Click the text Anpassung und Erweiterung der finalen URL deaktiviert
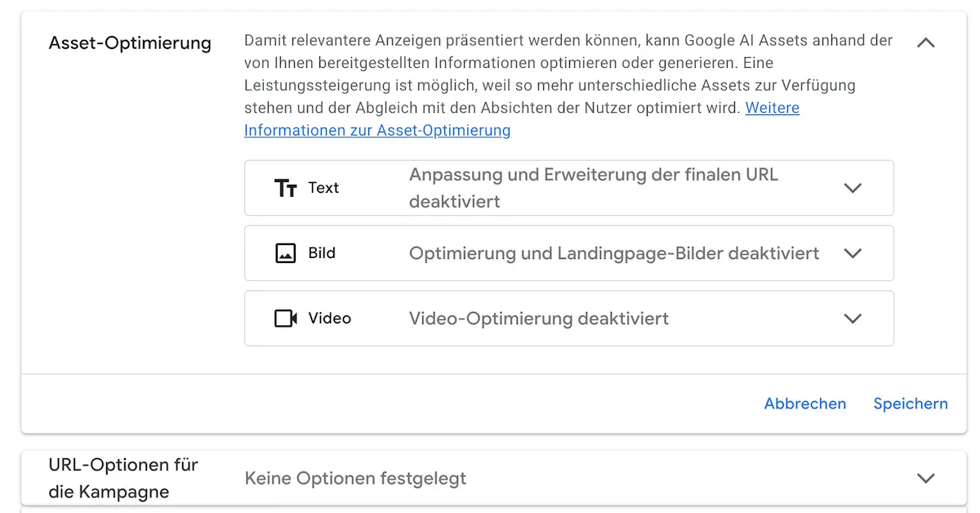The width and height of the screenshot is (980, 513). pos(593,188)
